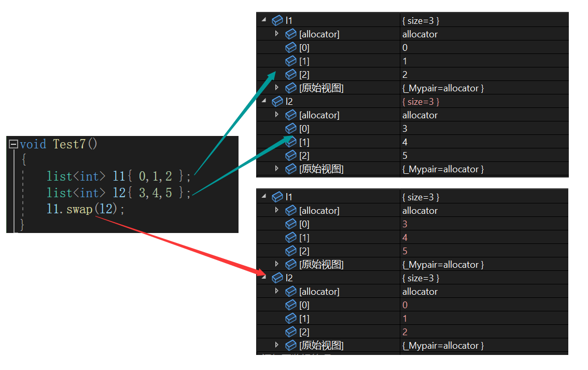Expand l1 原始视图 in lower watch panel

(277, 264)
